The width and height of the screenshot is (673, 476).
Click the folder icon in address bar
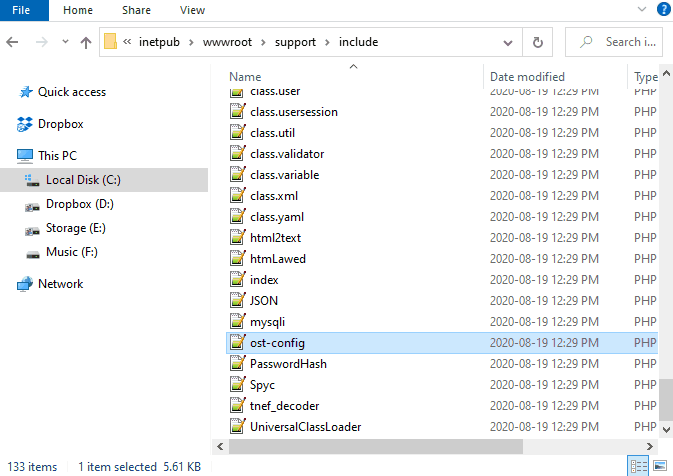point(110,42)
